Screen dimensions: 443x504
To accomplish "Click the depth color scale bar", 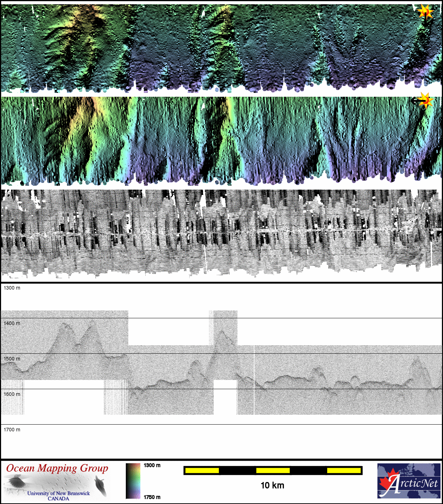I will coord(133,481).
